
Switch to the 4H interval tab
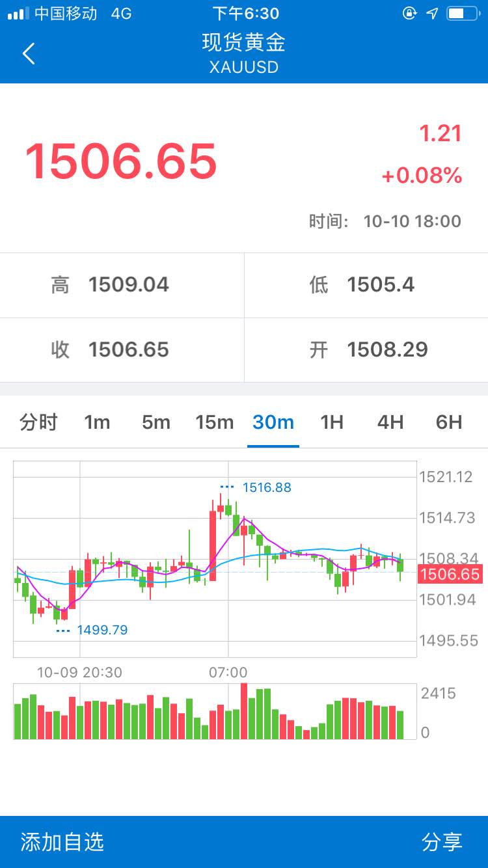point(390,422)
